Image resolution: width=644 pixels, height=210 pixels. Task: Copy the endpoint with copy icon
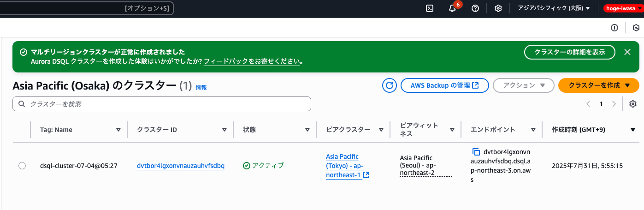pyautogui.click(x=476, y=151)
